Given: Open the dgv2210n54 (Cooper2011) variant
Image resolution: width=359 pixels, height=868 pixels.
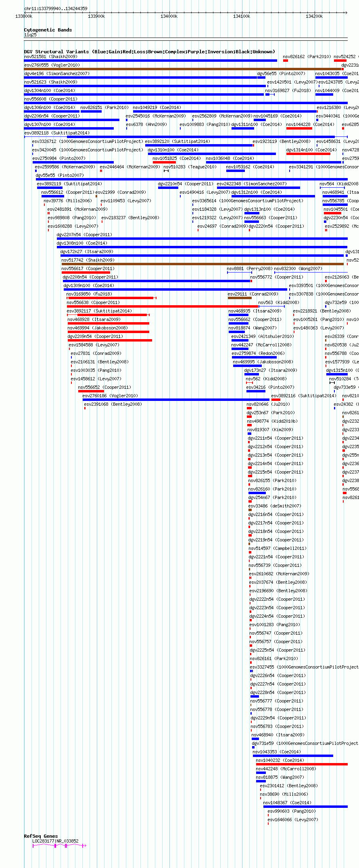Looking at the screenshot, I should 168,188.
